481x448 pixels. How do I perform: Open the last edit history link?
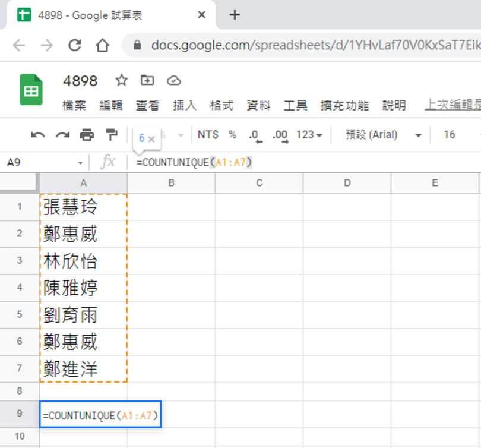452,105
